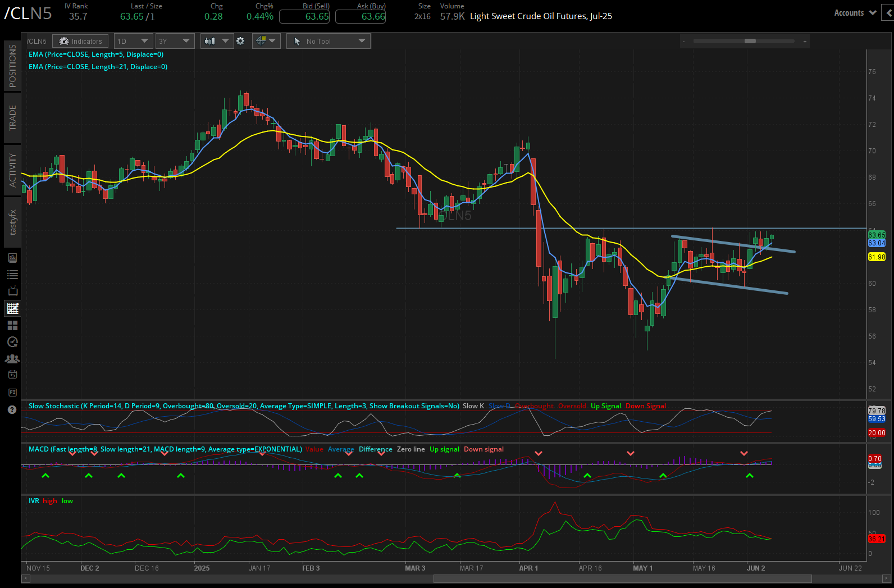This screenshot has height=588, width=894.
Task: Click the /CLN5 chart header label
Action: pyautogui.click(x=37, y=41)
